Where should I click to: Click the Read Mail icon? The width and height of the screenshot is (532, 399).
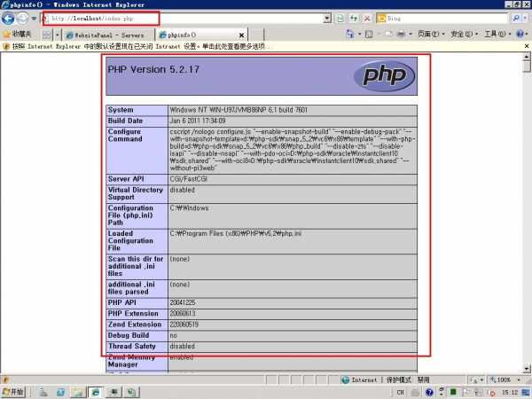389,34
